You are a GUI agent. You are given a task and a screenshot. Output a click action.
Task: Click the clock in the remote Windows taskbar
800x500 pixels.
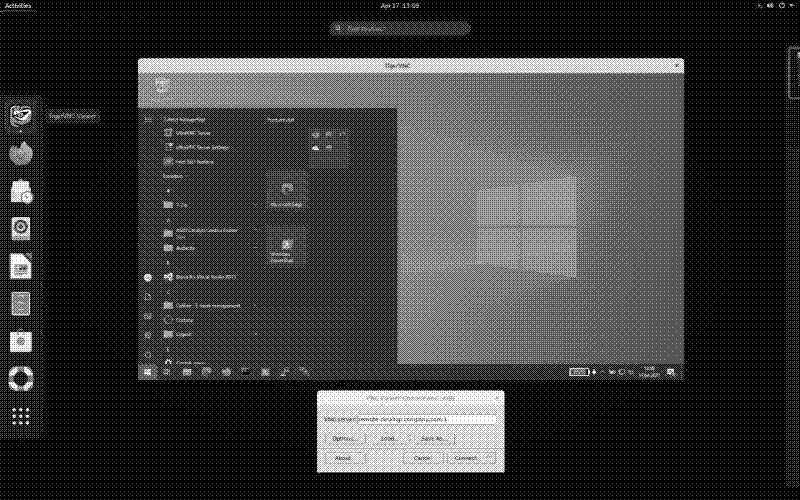coord(649,372)
